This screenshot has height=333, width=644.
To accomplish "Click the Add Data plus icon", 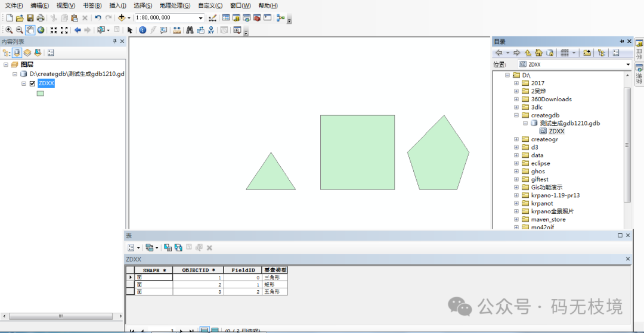I will pos(122,18).
